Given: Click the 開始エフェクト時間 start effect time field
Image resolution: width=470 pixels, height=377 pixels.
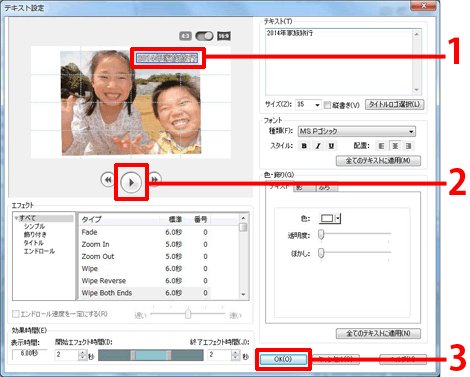Looking at the screenshot, I should 67,355.
